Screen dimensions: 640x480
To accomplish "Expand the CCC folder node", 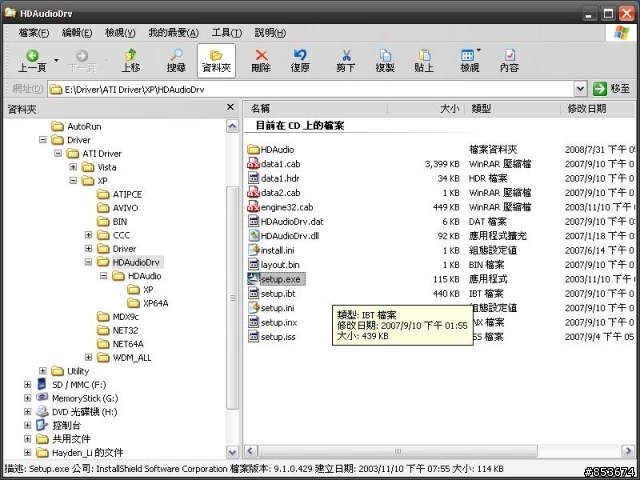I will (88, 235).
